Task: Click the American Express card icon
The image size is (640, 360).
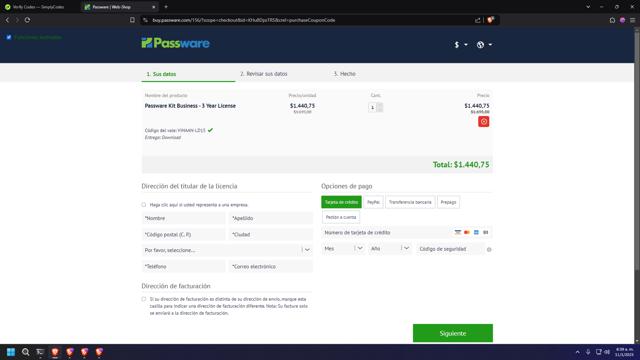Action: tap(476, 232)
